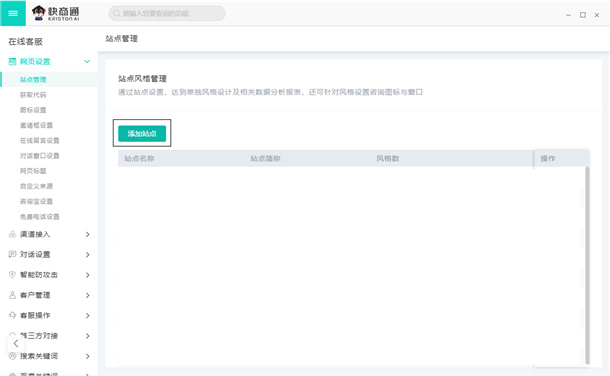Open 在线留言设置 submenu item
610x376 pixels.
point(40,140)
